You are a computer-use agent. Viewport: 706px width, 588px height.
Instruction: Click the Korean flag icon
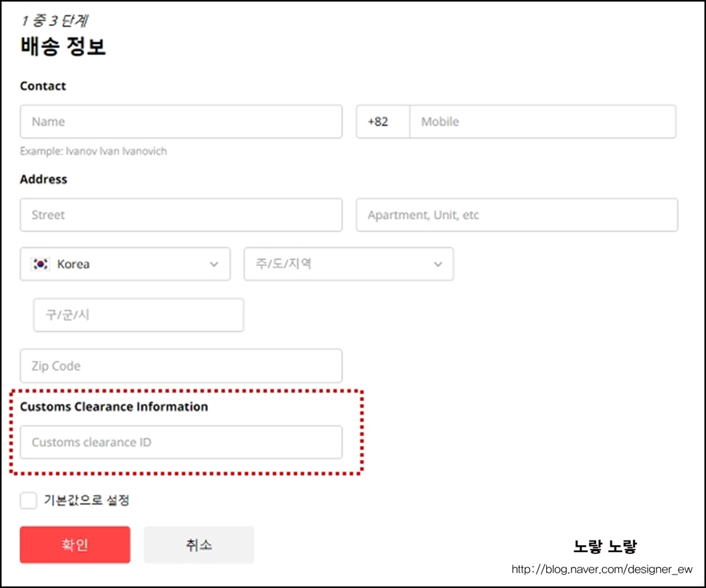click(41, 264)
